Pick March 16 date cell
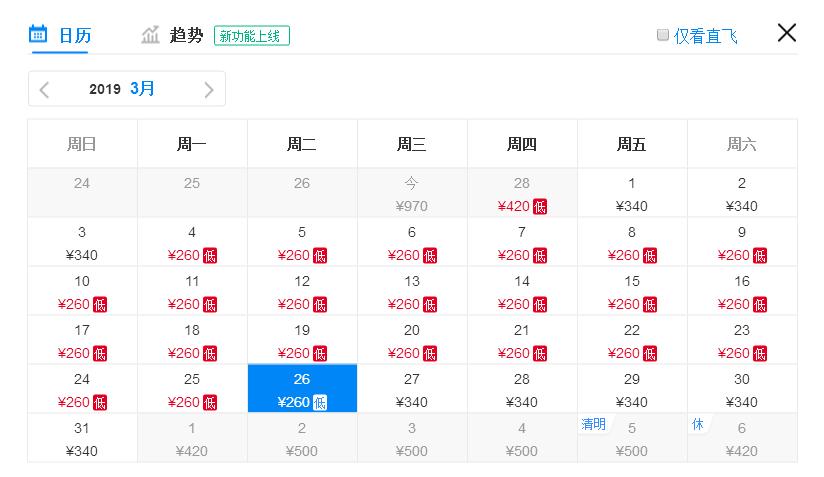The width and height of the screenshot is (824, 477). pos(742,291)
